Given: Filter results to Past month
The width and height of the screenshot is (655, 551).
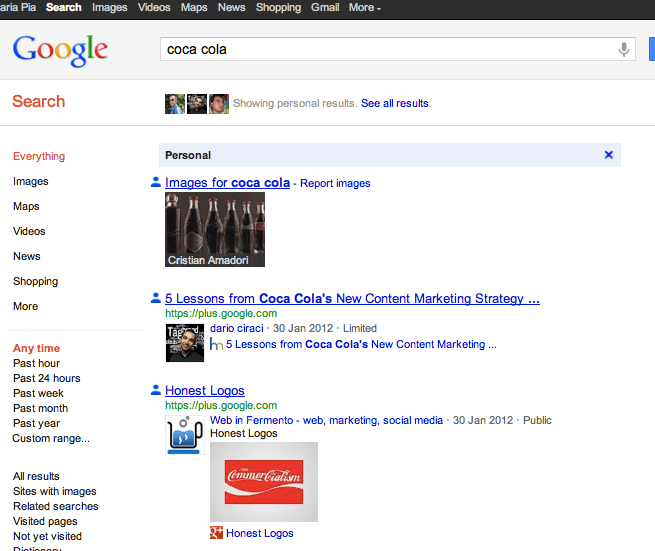Looking at the screenshot, I should coord(40,408).
